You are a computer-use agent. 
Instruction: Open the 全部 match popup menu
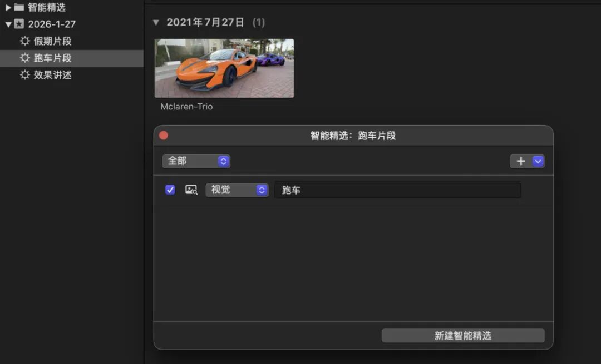coord(196,161)
